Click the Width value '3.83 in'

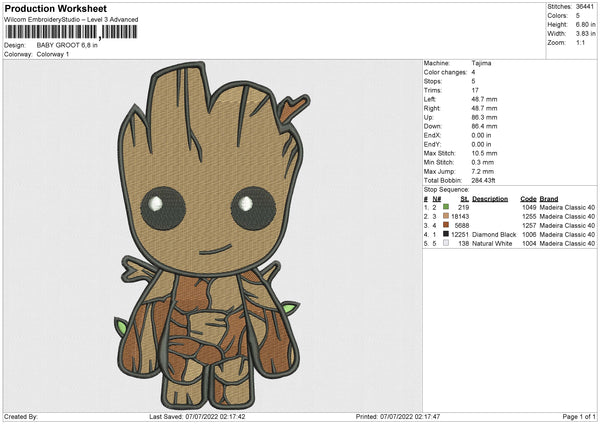click(x=585, y=34)
